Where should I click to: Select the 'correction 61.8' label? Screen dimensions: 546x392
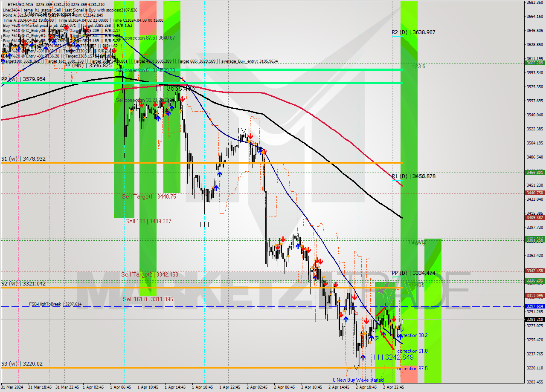[x=412, y=351]
